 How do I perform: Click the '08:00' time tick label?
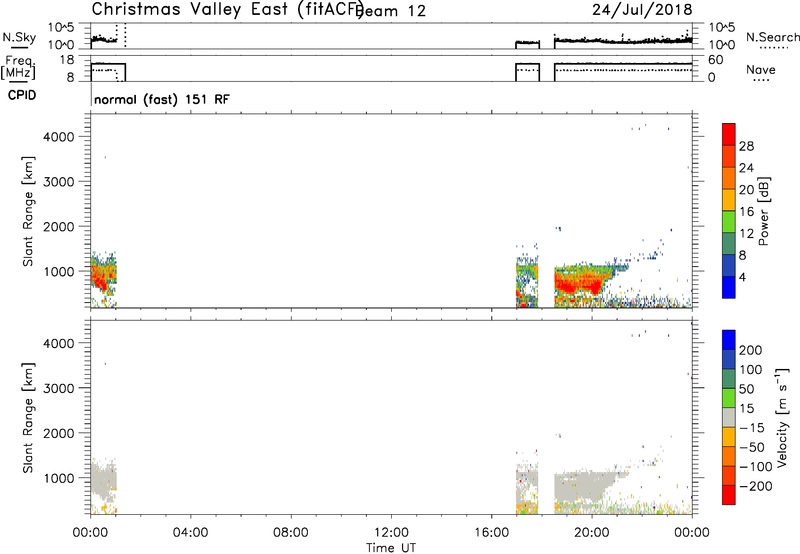[291, 533]
